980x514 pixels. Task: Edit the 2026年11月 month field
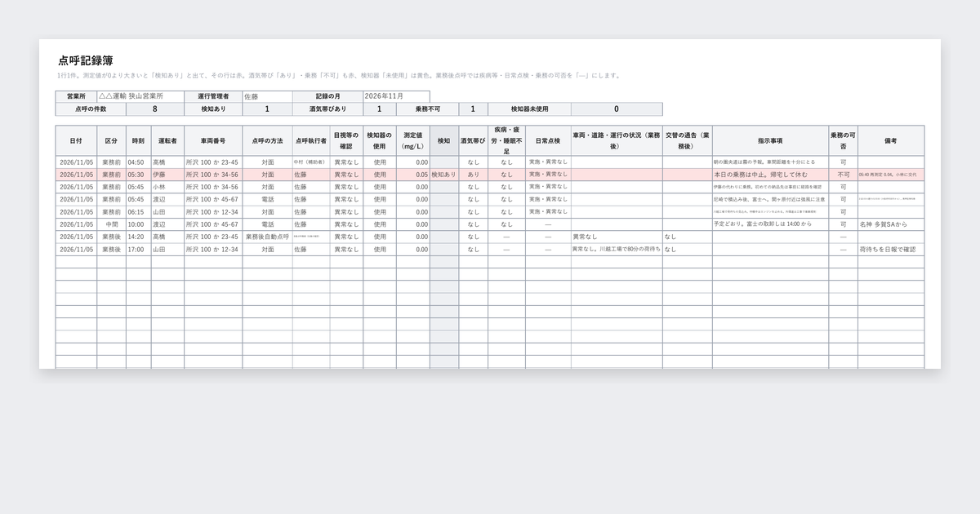pos(396,96)
